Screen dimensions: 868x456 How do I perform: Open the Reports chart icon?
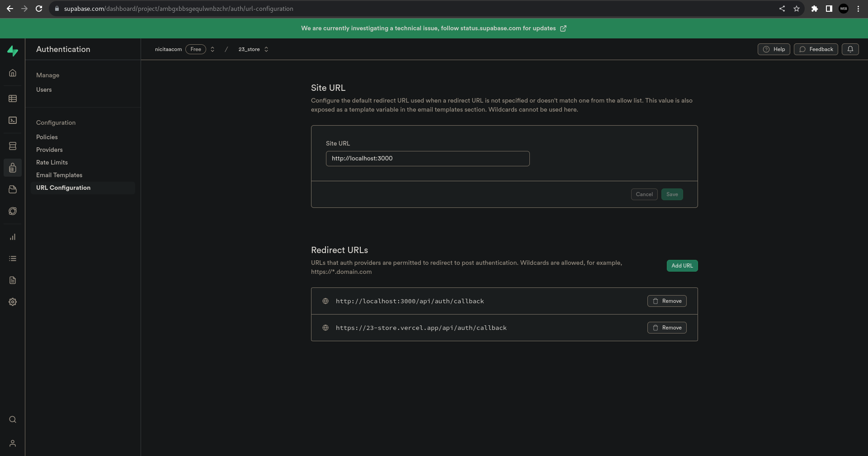pyautogui.click(x=13, y=236)
